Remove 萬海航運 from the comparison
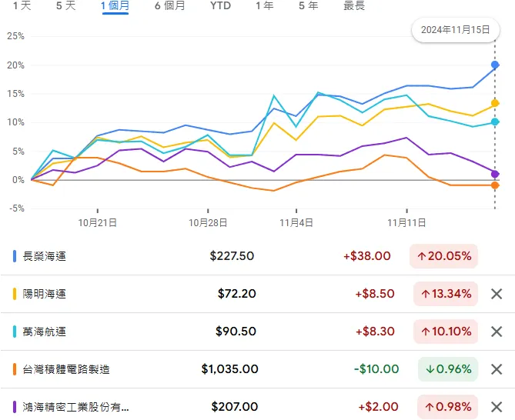 click(x=497, y=332)
